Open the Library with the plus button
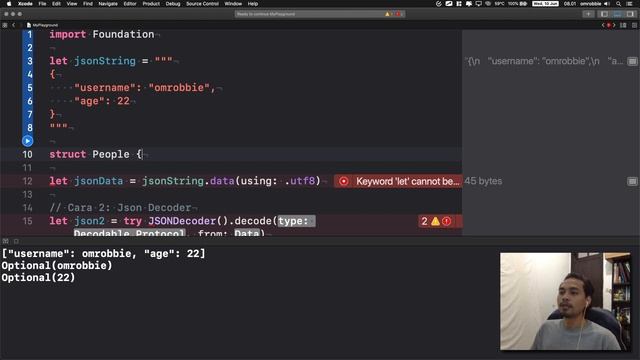 pyautogui.click(x=588, y=14)
